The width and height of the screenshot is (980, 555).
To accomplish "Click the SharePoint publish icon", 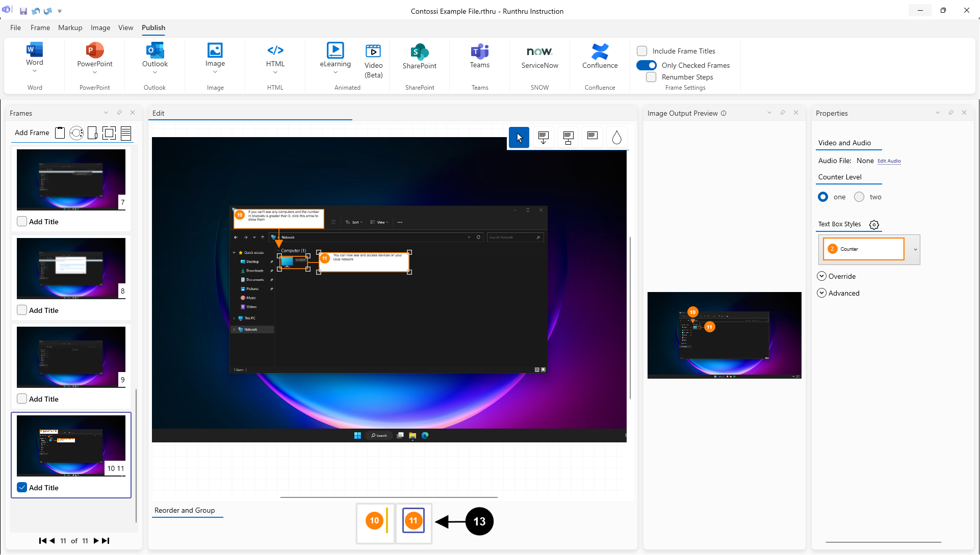I will click(419, 52).
